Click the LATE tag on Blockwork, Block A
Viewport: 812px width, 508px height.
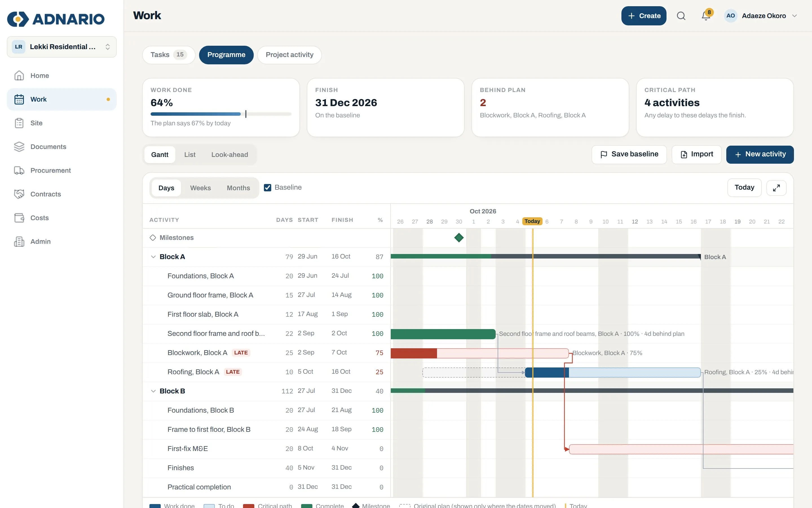pyautogui.click(x=241, y=353)
